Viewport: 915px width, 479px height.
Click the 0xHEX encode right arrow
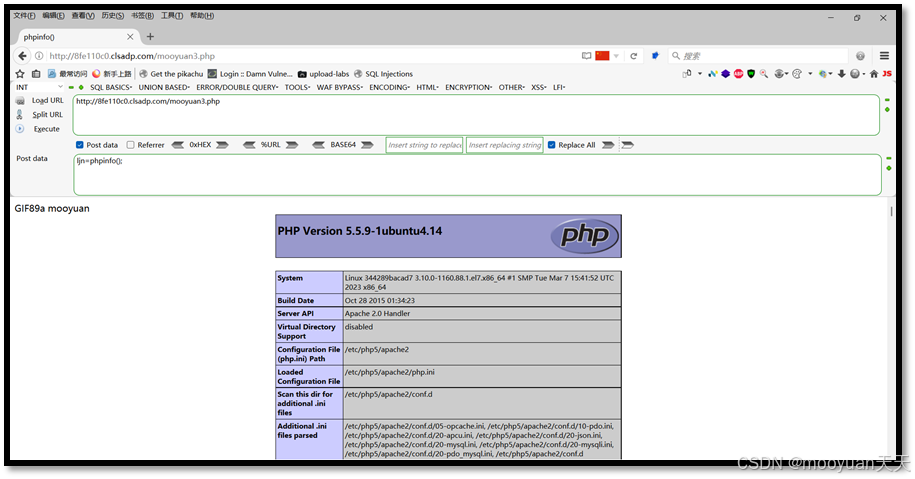[222, 145]
